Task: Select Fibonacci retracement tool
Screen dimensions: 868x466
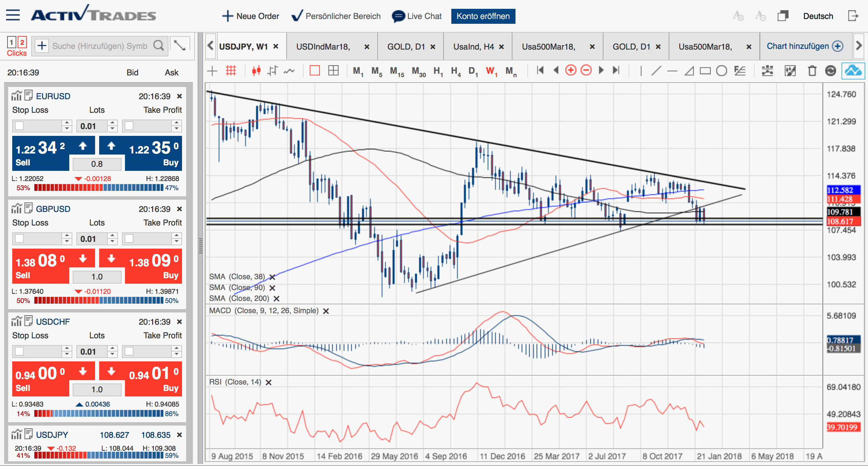Action: pyautogui.click(x=740, y=71)
